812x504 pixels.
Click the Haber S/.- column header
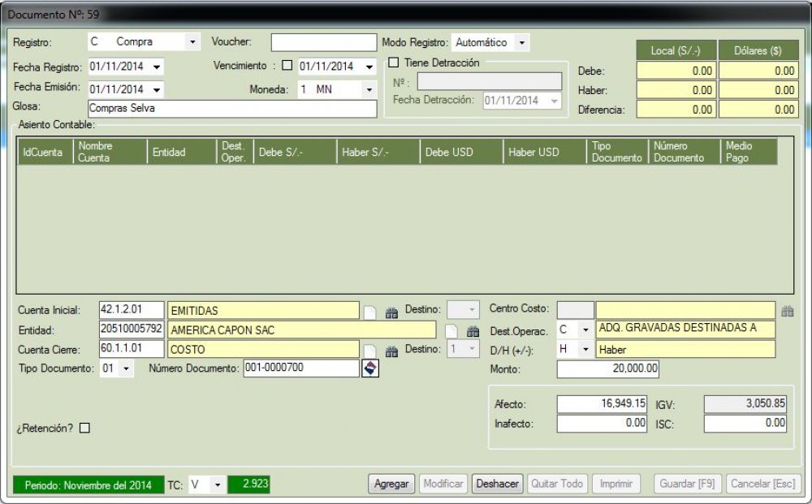click(378, 152)
